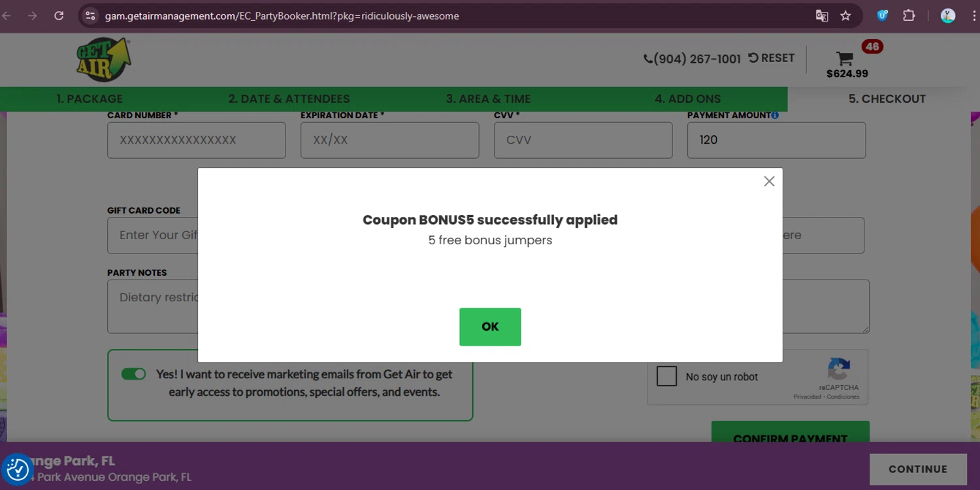
Task: Click the RESET link
Action: pyautogui.click(x=772, y=58)
